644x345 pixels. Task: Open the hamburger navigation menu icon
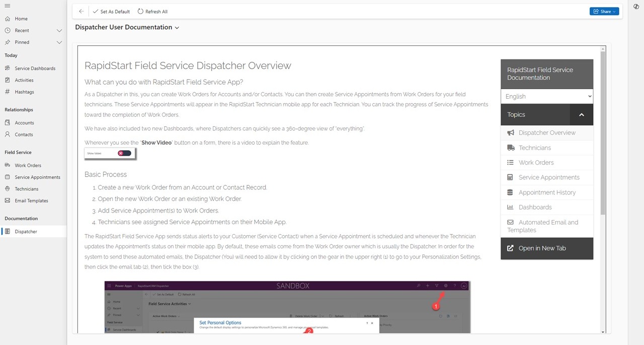[7, 6]
